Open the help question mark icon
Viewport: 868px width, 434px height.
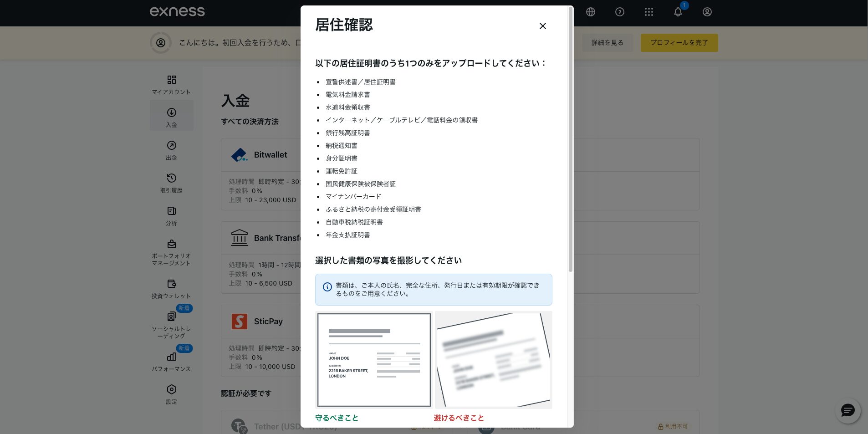pos(620,12)
